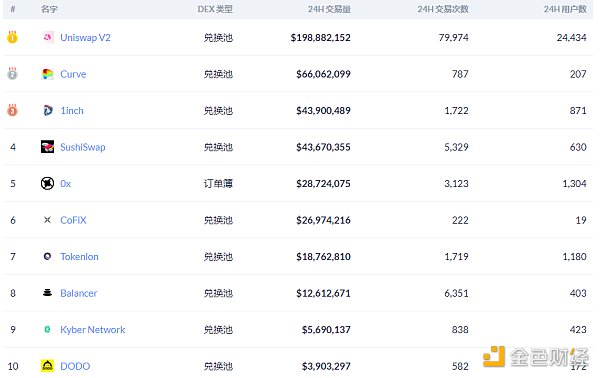Image resolution: width=600 pixels, height=378 pixels.
Task: Click the Tokenlon logo icon
Action: 47,256
